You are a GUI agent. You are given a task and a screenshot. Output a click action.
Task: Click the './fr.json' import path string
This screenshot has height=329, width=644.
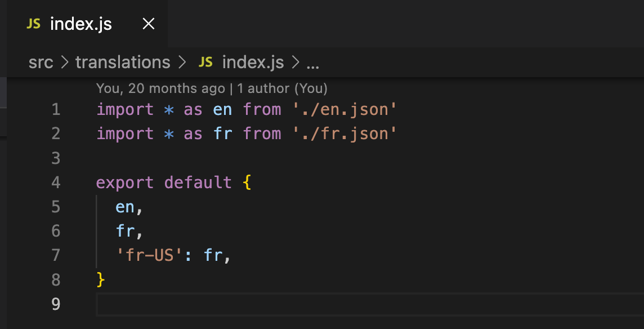click(x=345, y=134)
